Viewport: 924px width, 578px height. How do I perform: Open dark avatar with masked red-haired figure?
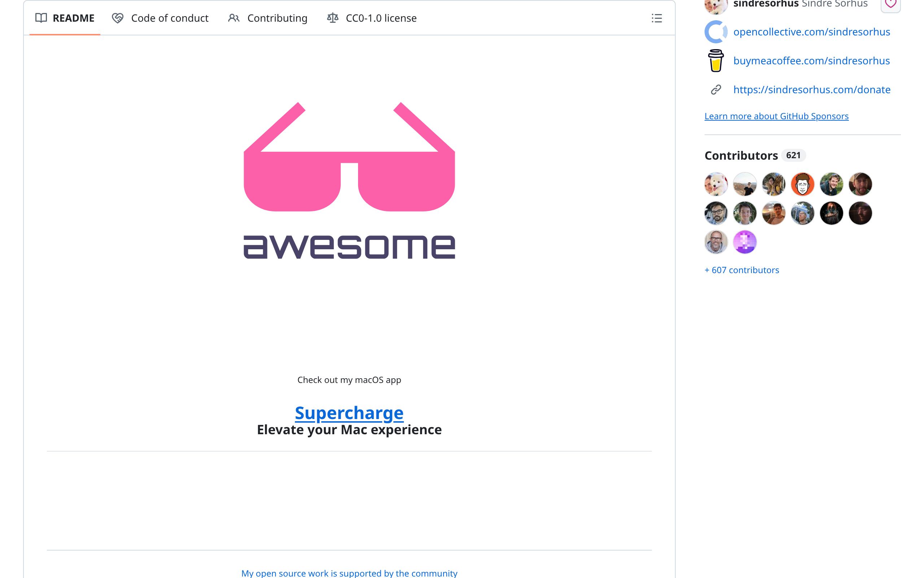832,213
